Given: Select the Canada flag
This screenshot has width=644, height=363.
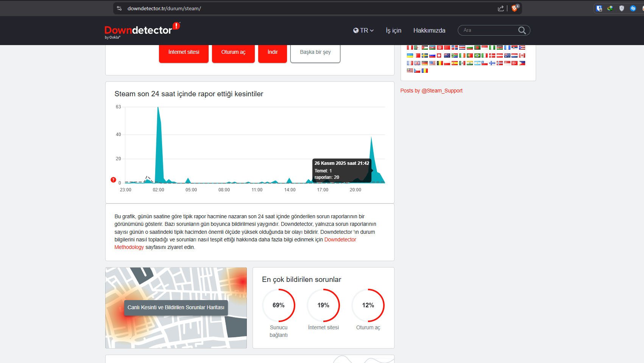Looking at the screenshot, I should coord(522,55).
